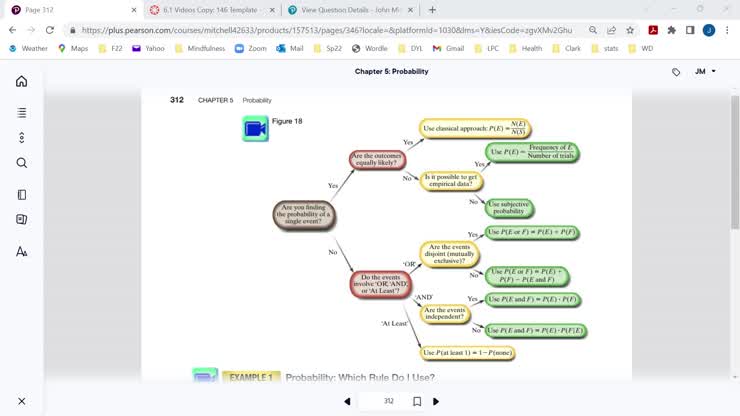Click the tag icon beside JM
Screen dimensions: 740x416
(x=676, y=72)
